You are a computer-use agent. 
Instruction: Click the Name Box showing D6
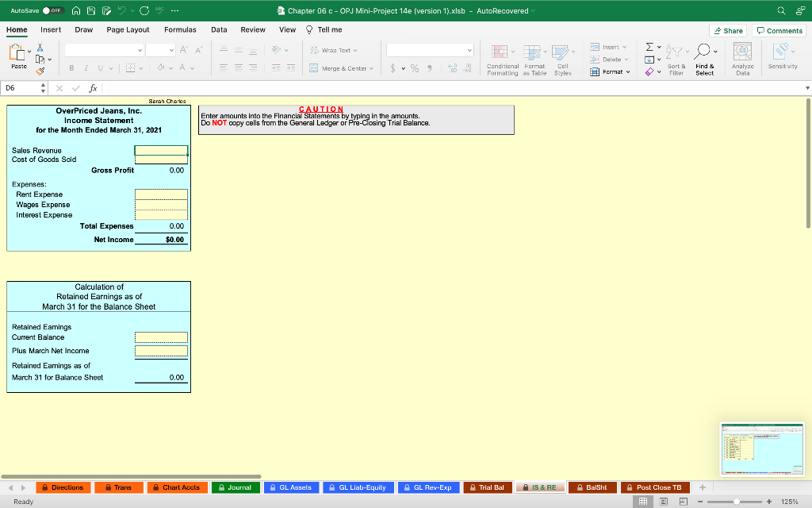(x=21, y=88)
